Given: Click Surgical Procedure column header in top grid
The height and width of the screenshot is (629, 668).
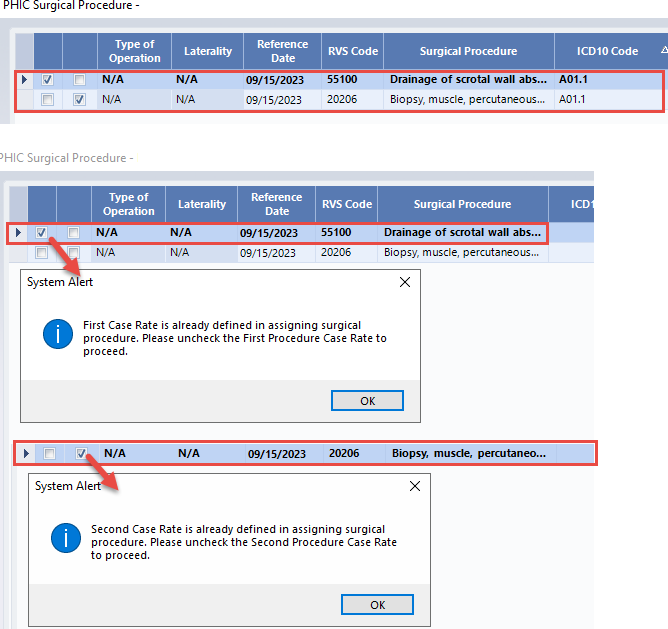Looking at the screenshot, I should pos(468,51).
